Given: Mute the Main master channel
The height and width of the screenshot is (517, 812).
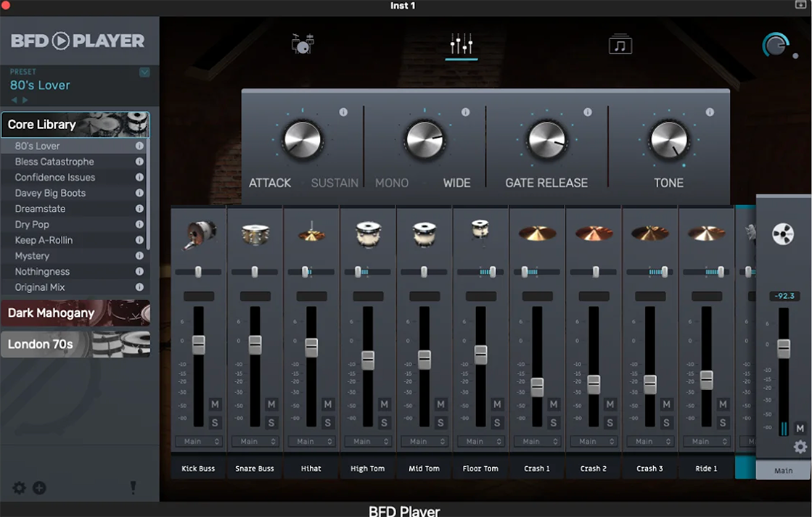Looking at the screenshot, I should tap(800, 428).
